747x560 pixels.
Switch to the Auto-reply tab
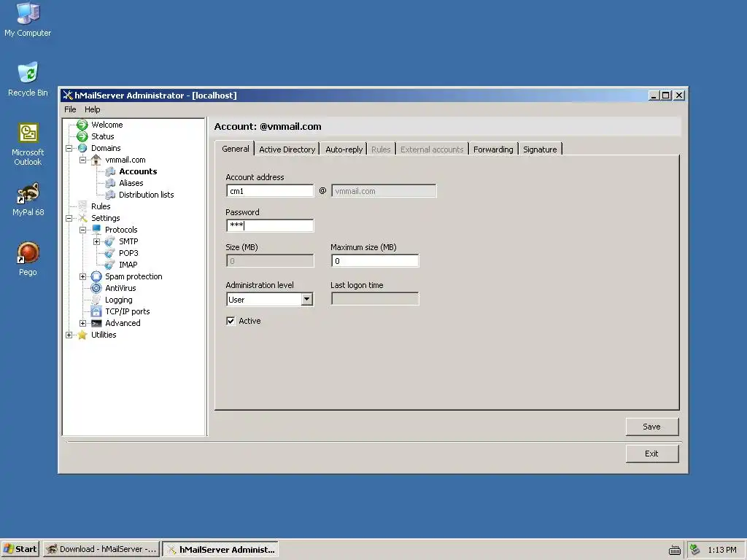coord(344,149)
